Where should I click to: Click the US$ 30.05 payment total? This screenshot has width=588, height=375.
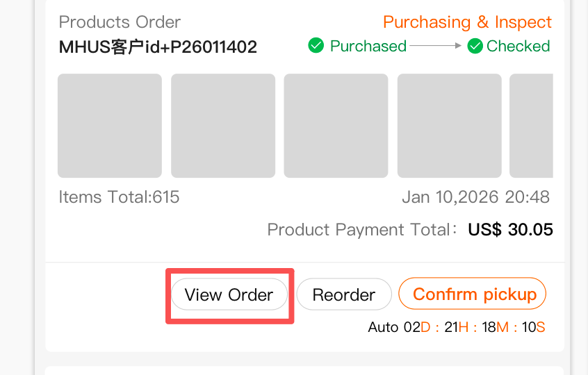511,230
